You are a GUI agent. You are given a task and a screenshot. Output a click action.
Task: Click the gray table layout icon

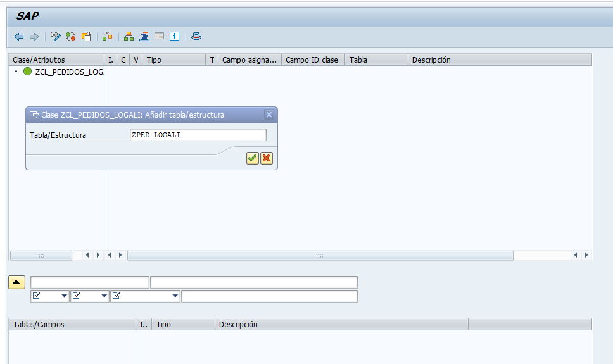[159, 36]
